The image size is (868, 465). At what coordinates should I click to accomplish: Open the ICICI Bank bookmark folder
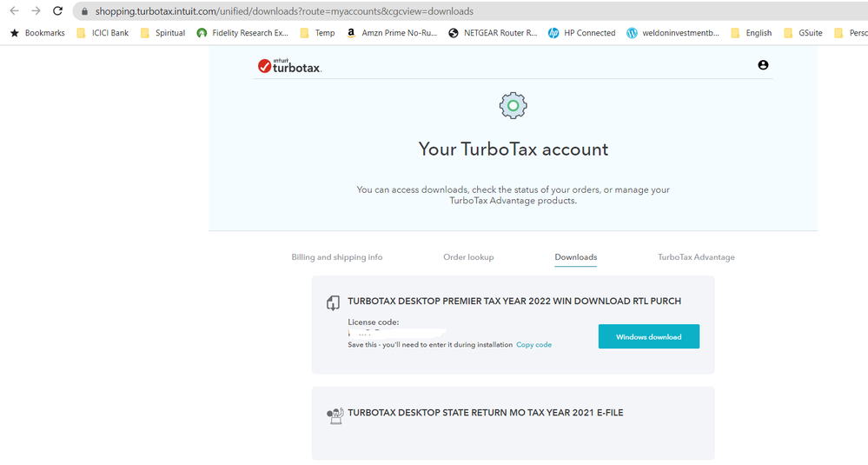point(103,33)
